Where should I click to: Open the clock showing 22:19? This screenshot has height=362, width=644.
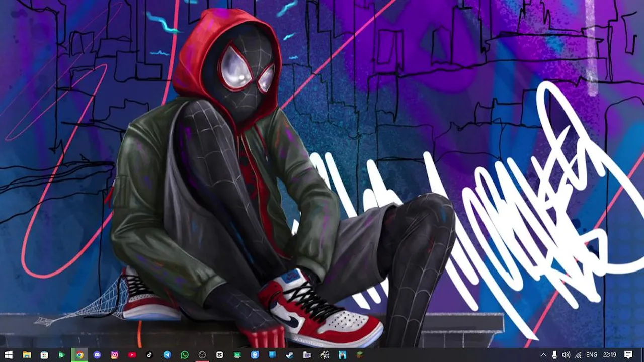click(609, 355)
